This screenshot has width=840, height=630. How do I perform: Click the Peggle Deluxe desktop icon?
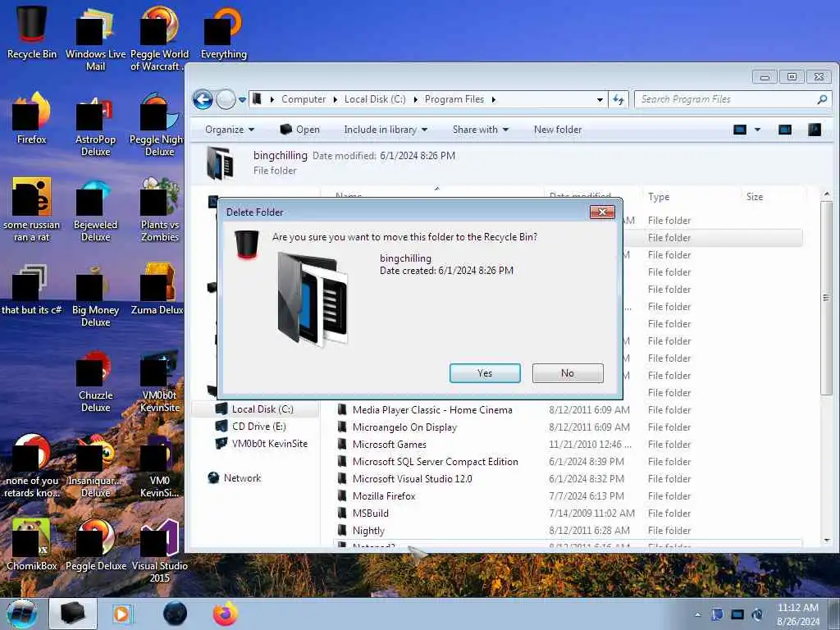[95, 544]
